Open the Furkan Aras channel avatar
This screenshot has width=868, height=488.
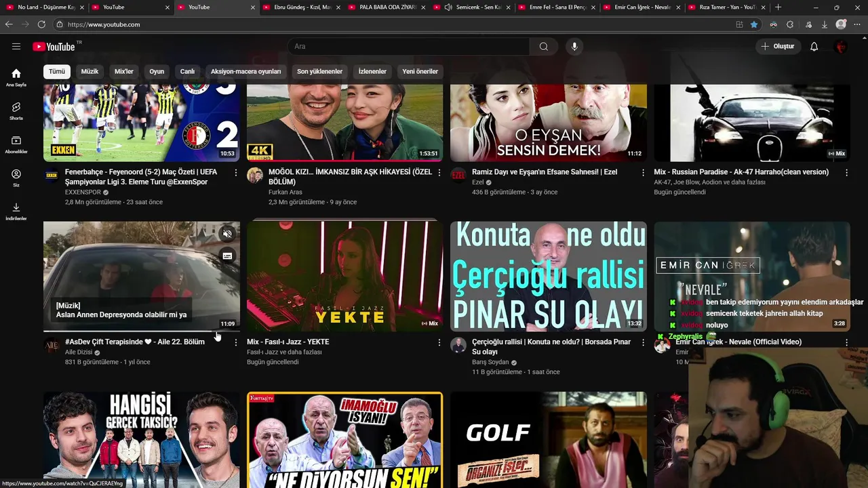(x=255, y=176)
